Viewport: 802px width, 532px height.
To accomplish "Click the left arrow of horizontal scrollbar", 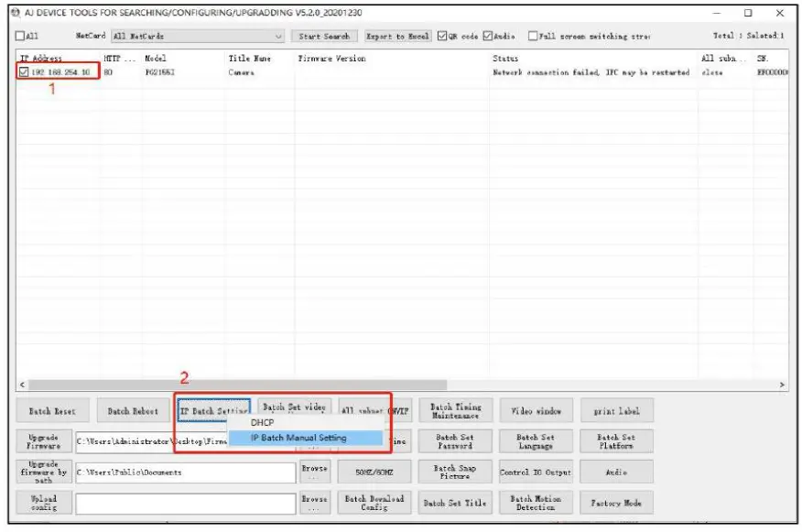I will point(22,385).
